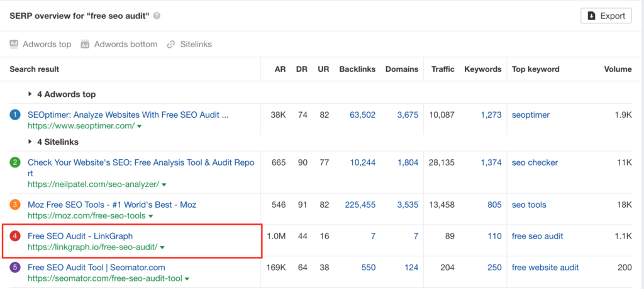Open the 124 domains value

[411, 268]
